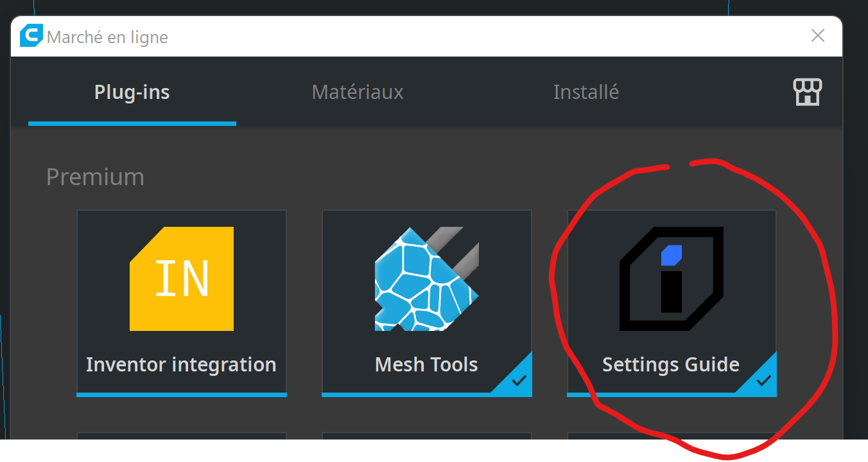
Task: Close the Marché en ligne window
Action: 818,36
